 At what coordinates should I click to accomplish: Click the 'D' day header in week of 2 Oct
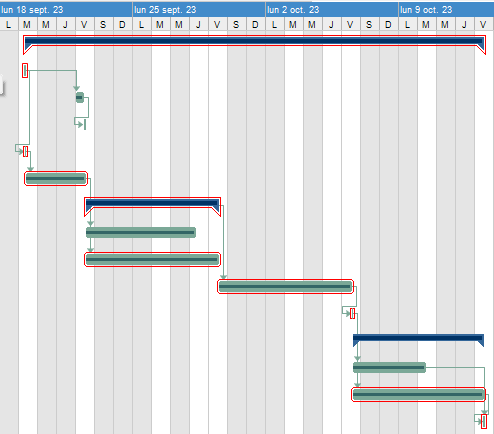[388, 24]
